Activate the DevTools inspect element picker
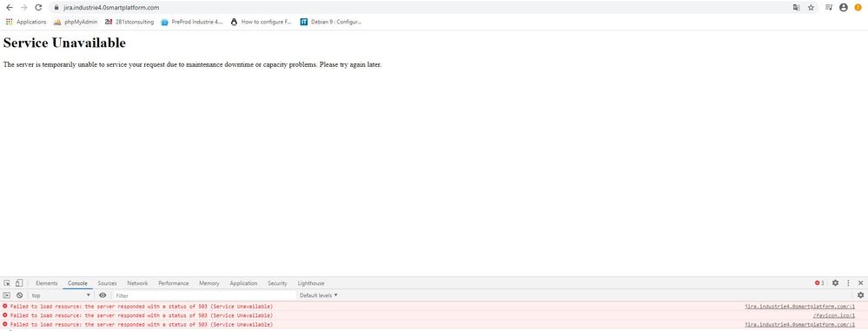The width and height of the screenshot is (868, 331). click(7, 283)
